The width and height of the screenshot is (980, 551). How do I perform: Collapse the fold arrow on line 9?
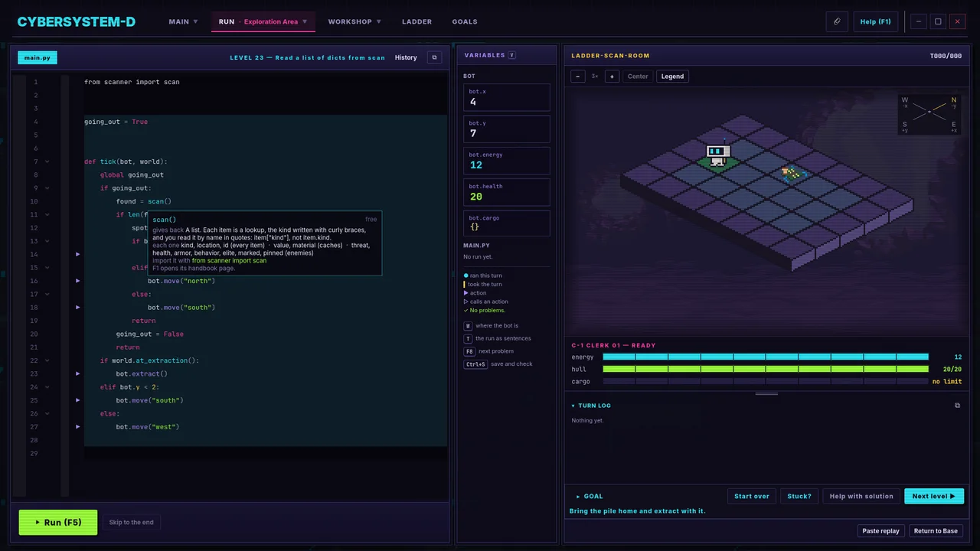[x=47, y=188]
